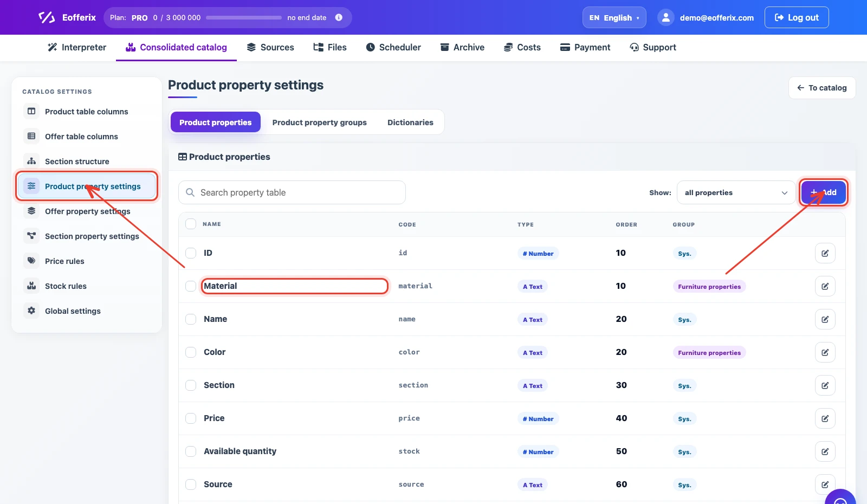Click Product table columns sidebar icon

point(31,111)
